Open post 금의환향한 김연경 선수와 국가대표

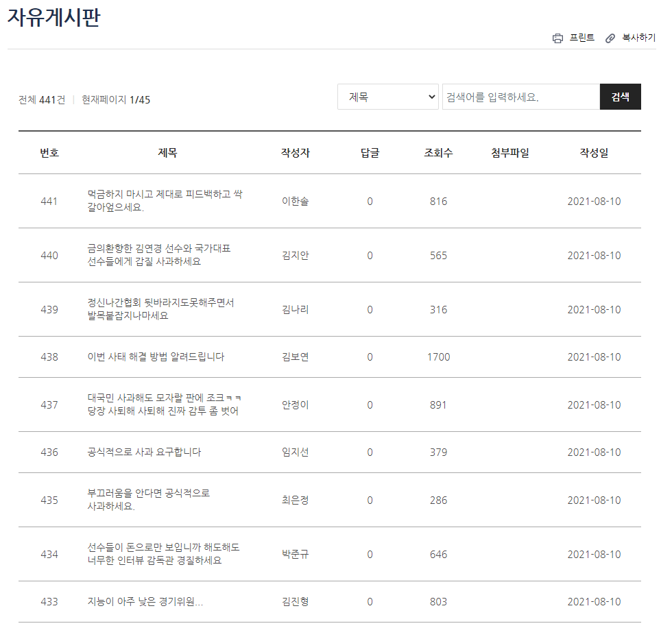point(159,255)
